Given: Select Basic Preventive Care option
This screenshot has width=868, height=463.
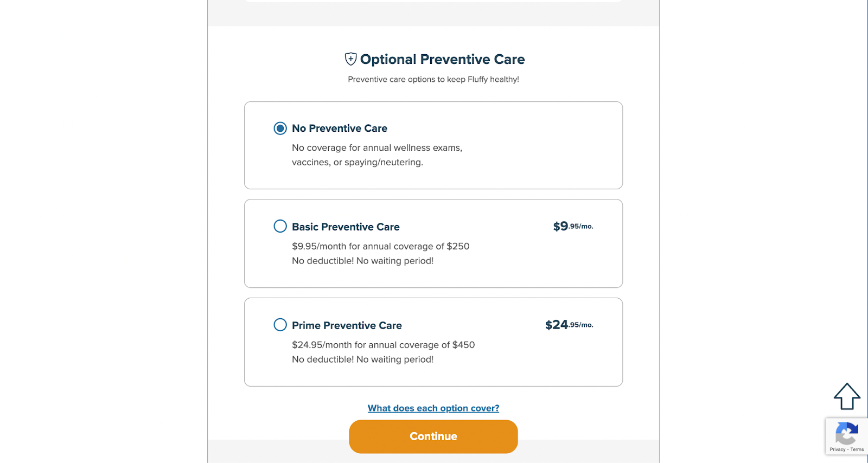Looking at the screenshot, I should (280, 226).
